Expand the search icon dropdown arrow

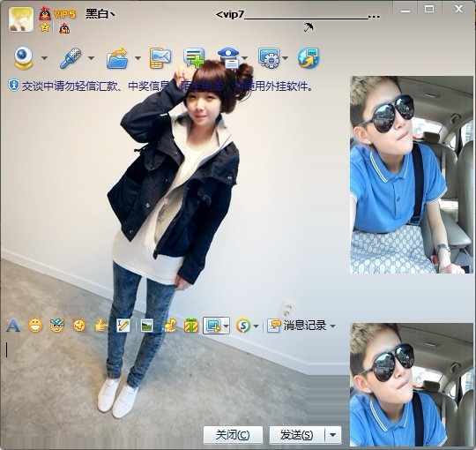(256, 326)
